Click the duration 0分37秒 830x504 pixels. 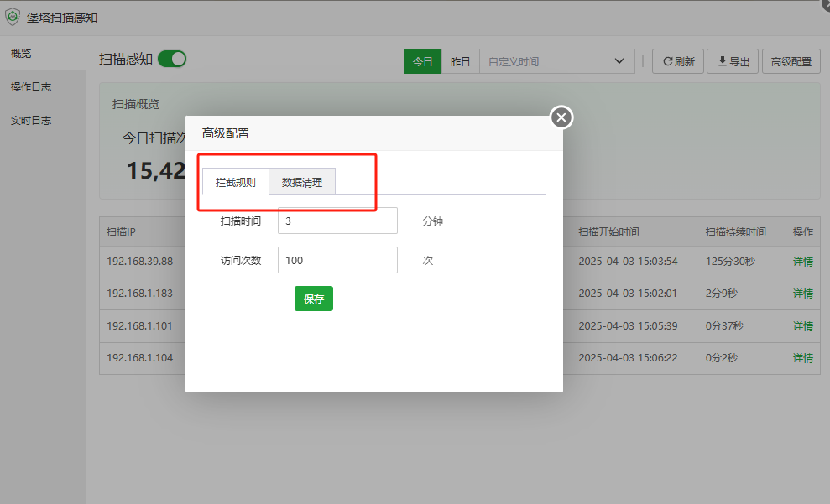pyautogui.click(x=724, y=325)
